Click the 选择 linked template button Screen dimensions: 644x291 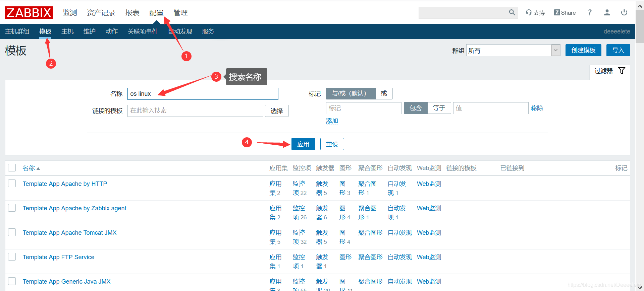click(x=277, y=111)
